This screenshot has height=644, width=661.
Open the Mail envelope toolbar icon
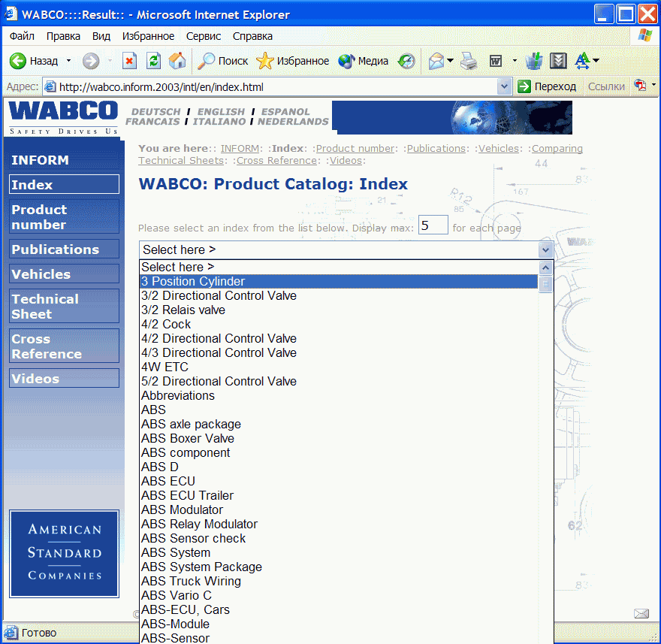[436, 61]
